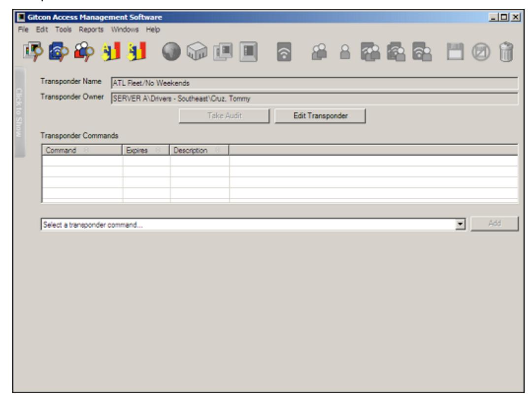Click the 'Transponder Owner' label
The image size is (532, 403).
[72, 97]
